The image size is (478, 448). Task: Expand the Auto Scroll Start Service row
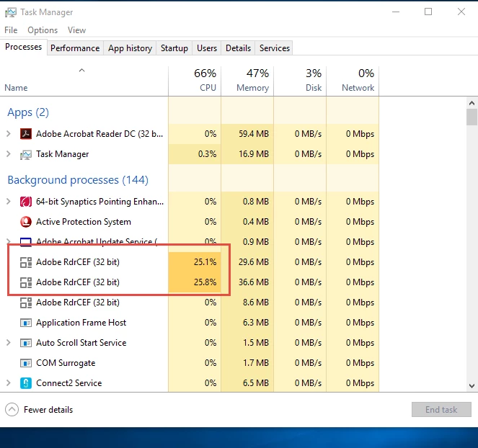[x=9, y=343]
